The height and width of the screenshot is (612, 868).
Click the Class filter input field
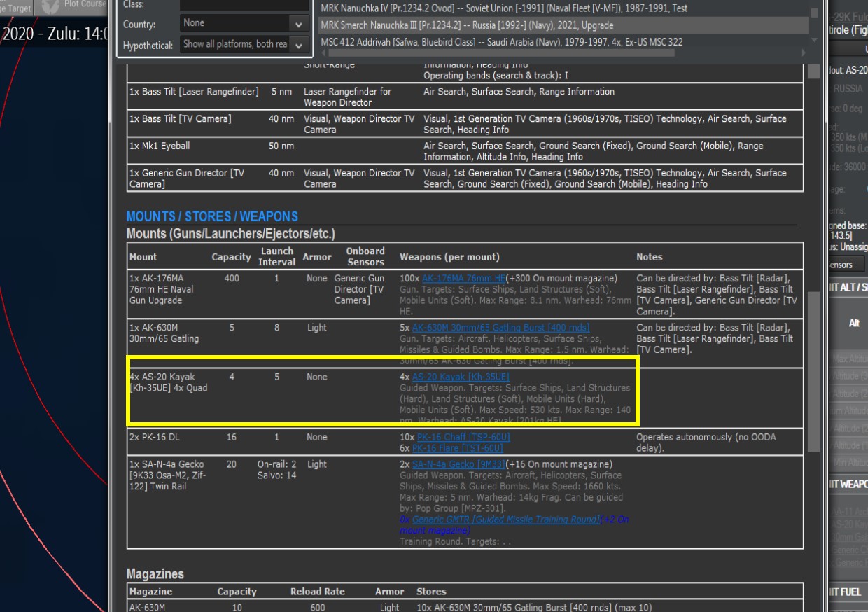coord(244,4)
